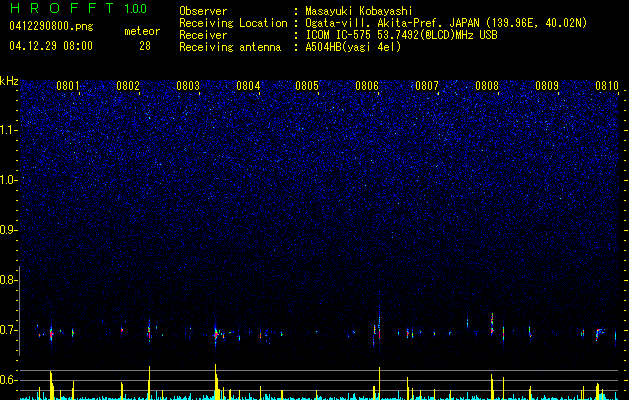This screenshot has height=400, width=629.
Task: Click the HROFFT program title text
Action: pyautogui.click(x=62, y=8)
